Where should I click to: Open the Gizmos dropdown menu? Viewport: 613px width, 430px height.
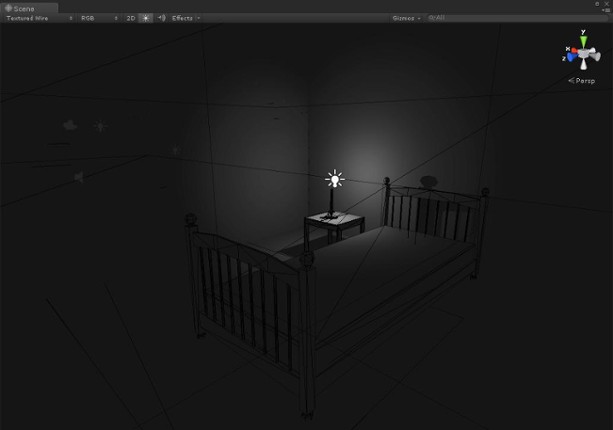coord(406,18)
